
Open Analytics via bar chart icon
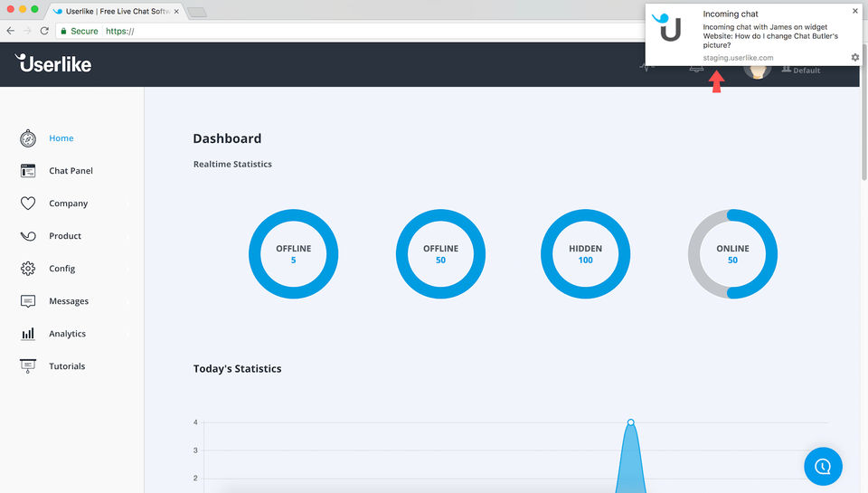(x=28, y=334)
